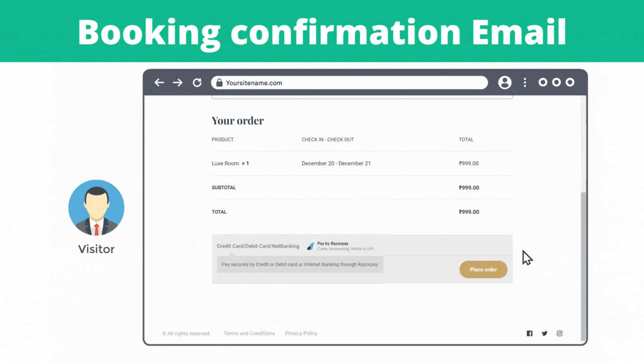The height and width of the screenshot is (362, 644).
Task: Click the Luxe Room product name
Action: pyautogui.click(x=225, y=164)
